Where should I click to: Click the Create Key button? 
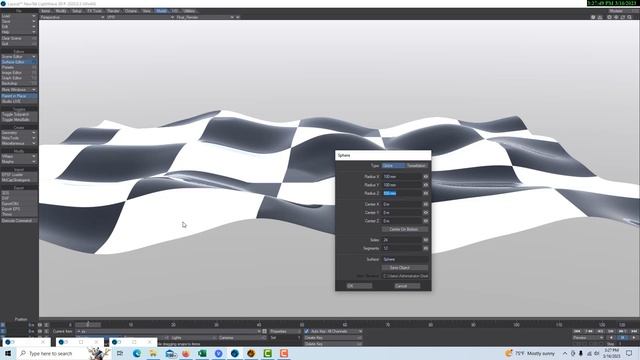click(x=333, y=338)
